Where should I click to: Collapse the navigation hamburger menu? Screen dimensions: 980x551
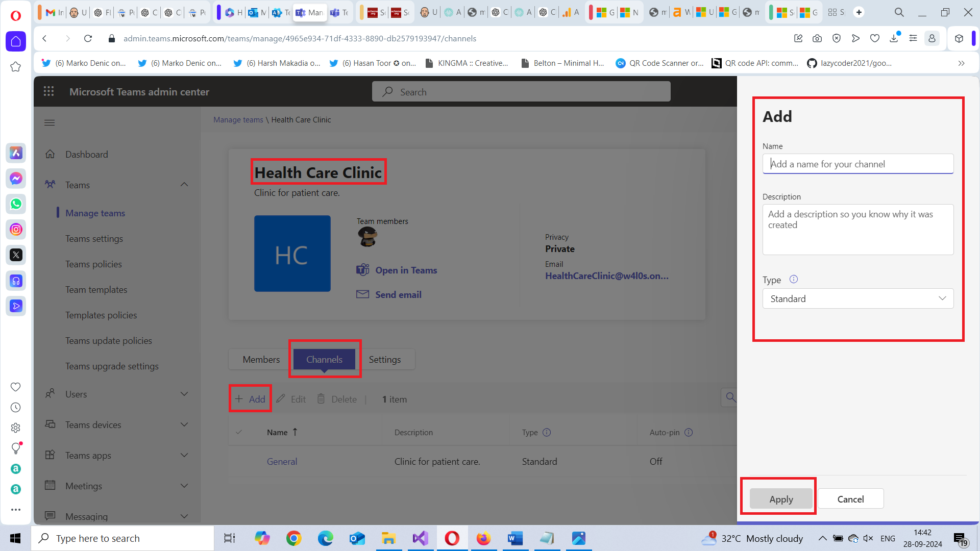coord(50,122)
